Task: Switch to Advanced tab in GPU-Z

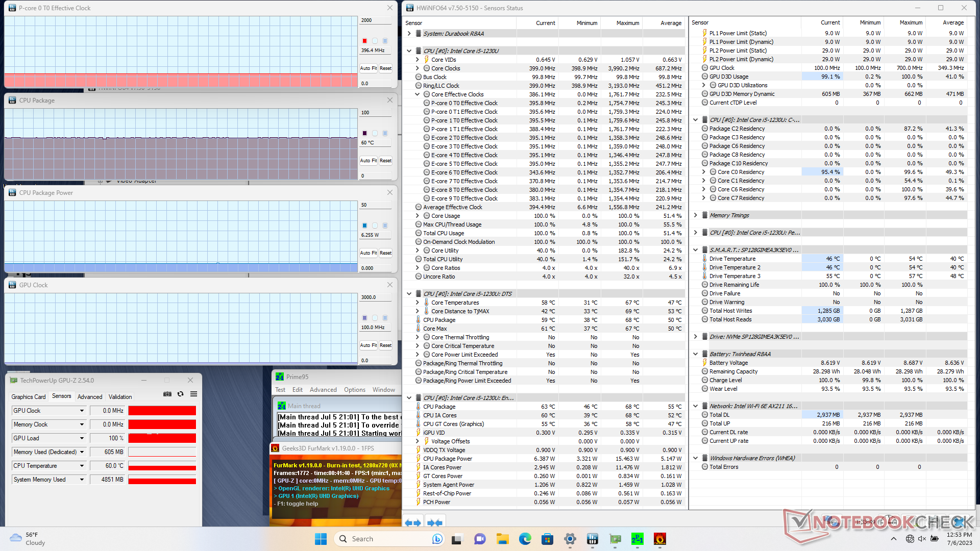Action: [90, 397]
